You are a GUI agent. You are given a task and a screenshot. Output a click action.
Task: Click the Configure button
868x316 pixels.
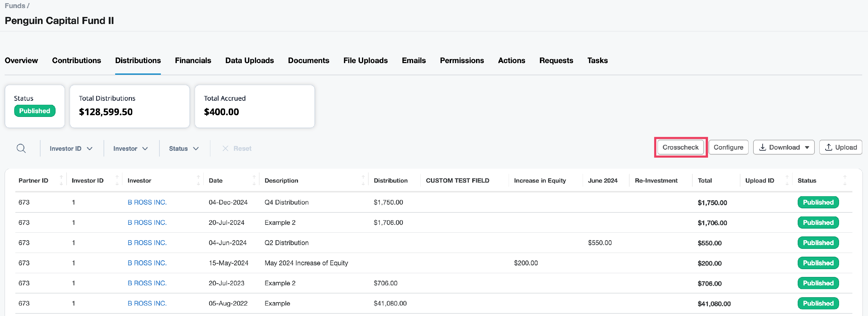pos(728,147)
